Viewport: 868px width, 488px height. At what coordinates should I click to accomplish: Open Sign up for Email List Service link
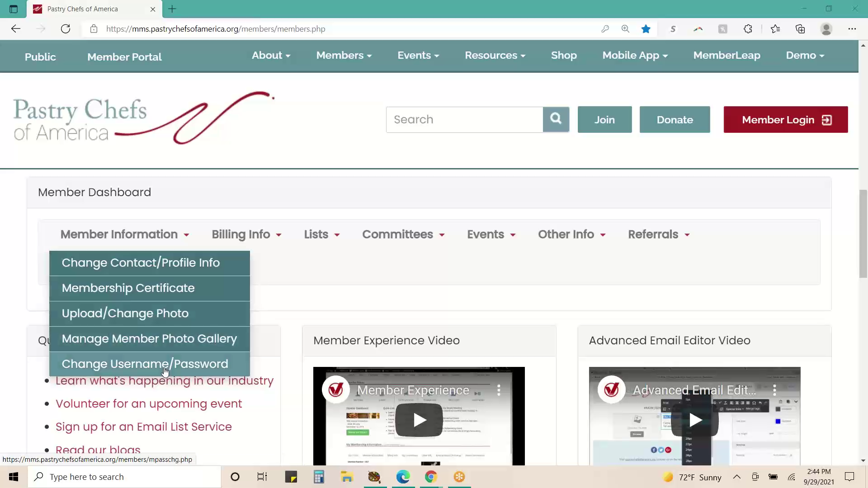click(144, 427)
